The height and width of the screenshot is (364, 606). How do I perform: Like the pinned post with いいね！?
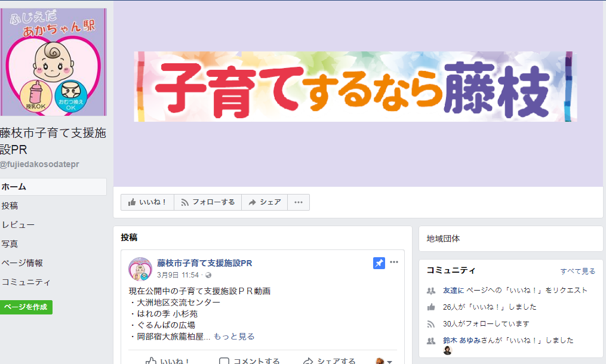167,361
